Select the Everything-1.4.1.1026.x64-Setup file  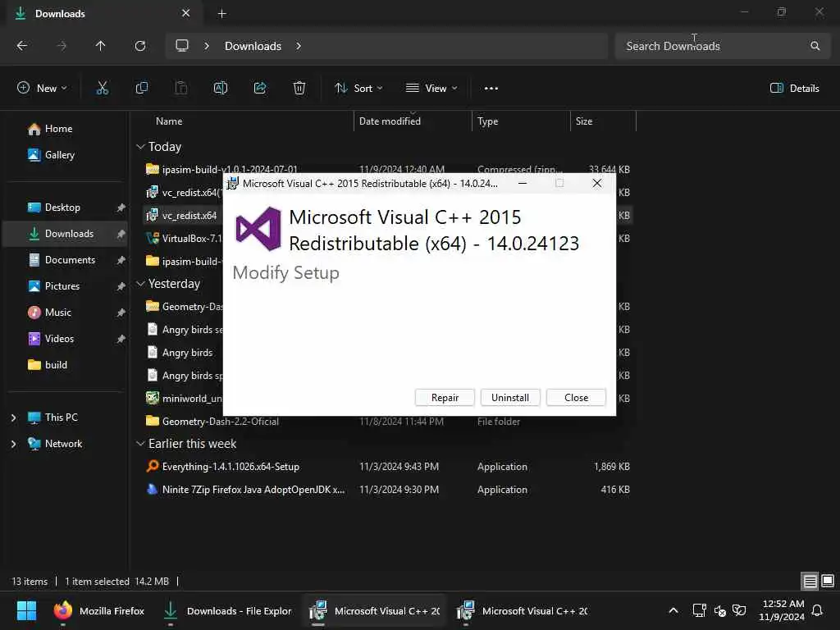[x=388, y=467]
